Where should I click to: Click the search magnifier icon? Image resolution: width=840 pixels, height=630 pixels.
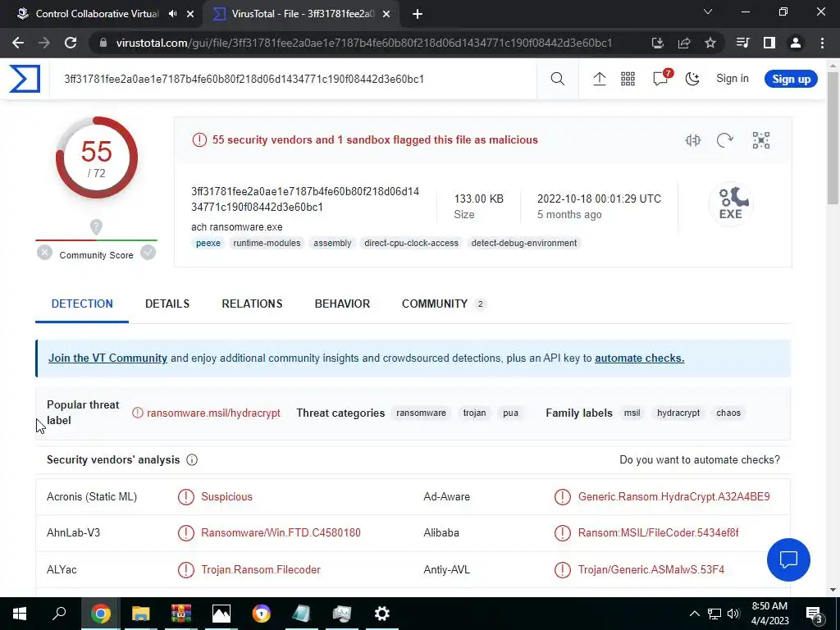coord(558,80)
